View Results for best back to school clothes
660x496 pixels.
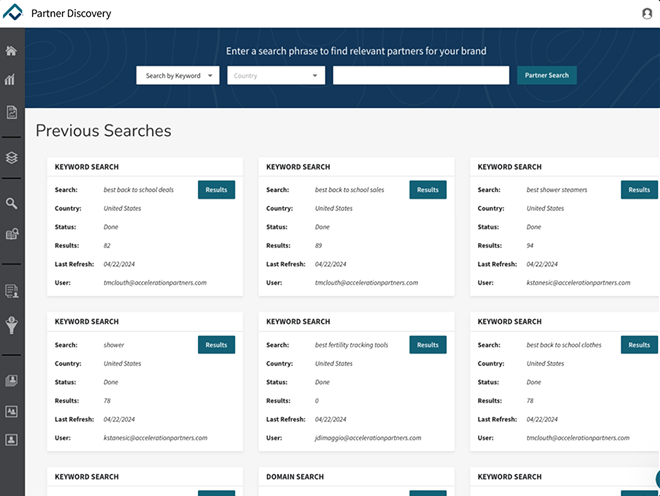(638, 345)
